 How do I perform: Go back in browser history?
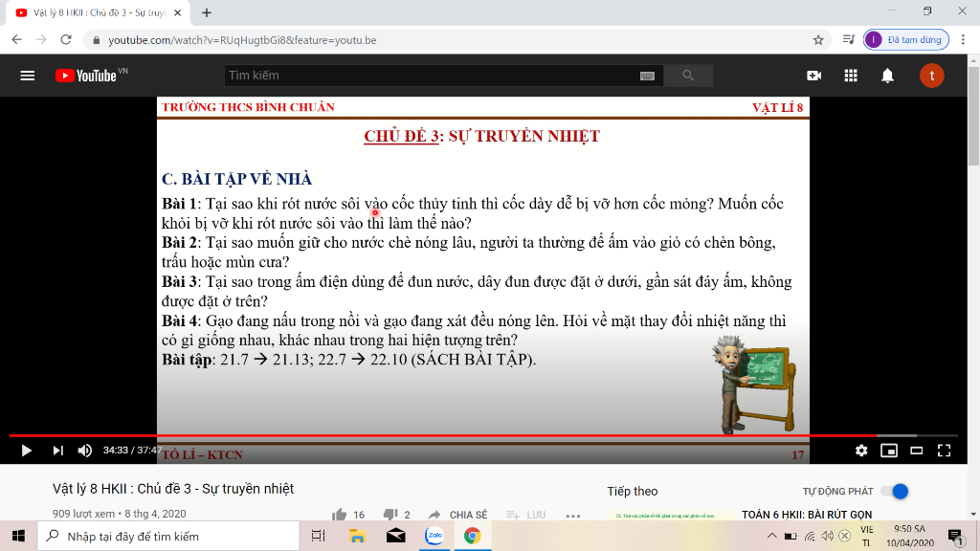tap(17, 40)
